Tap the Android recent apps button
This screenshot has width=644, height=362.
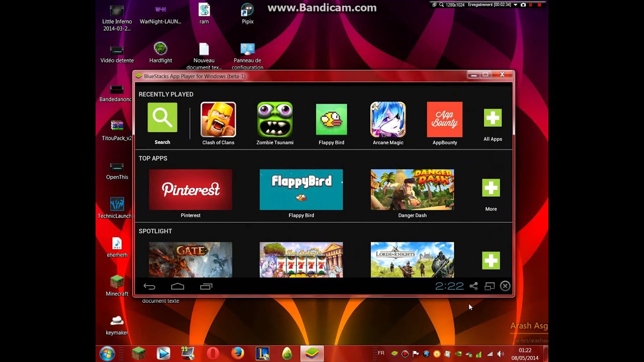(206, 287)
